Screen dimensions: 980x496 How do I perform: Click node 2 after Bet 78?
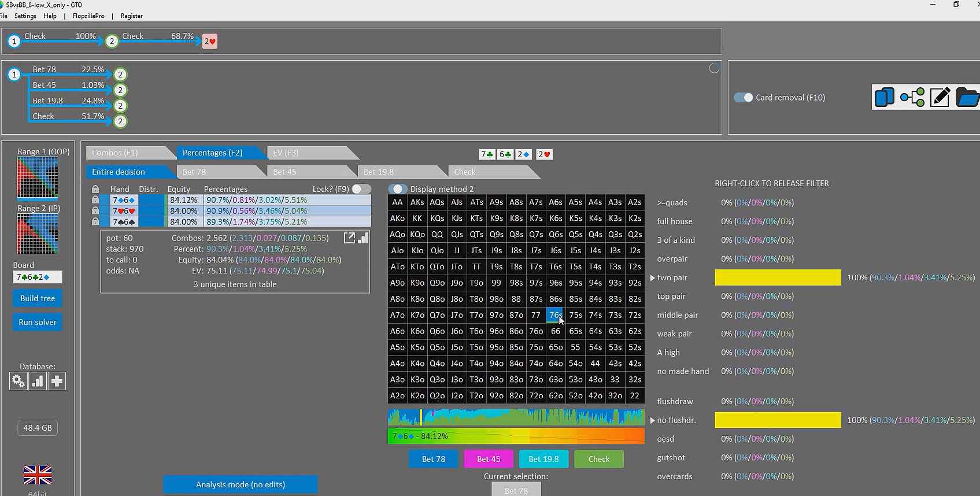coord(120,75)
